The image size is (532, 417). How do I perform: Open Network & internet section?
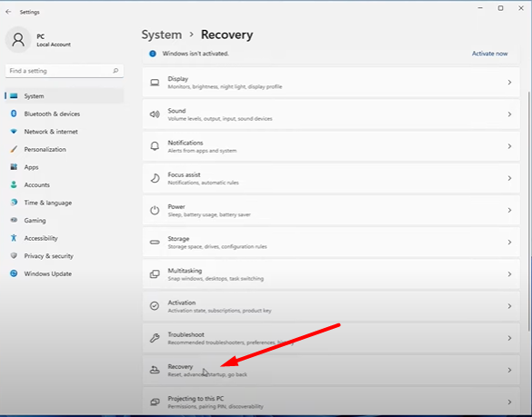65,131
